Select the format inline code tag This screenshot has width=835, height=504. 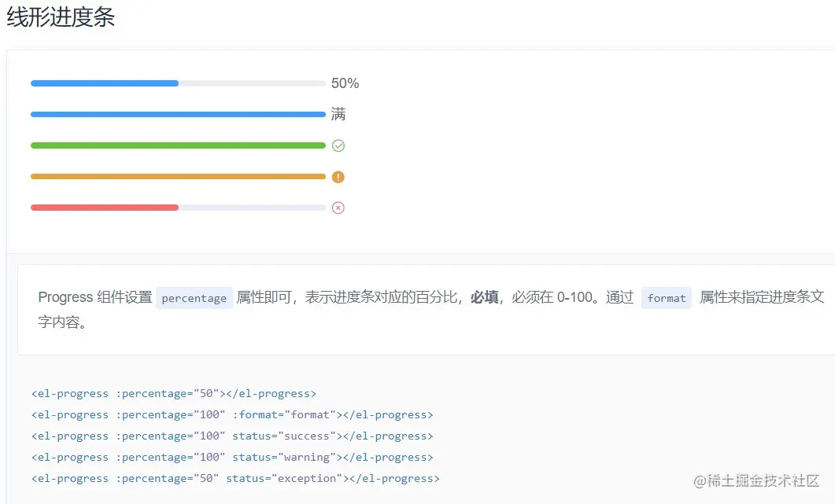pyautogui.click(x=666, y=298)
